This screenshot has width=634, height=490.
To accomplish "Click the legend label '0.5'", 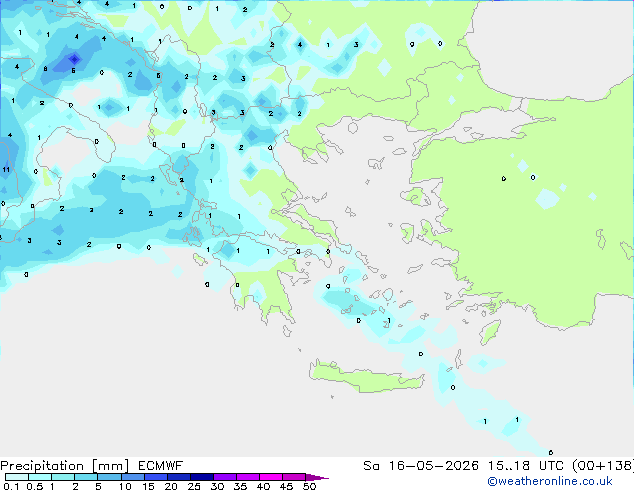I will 35,486.
